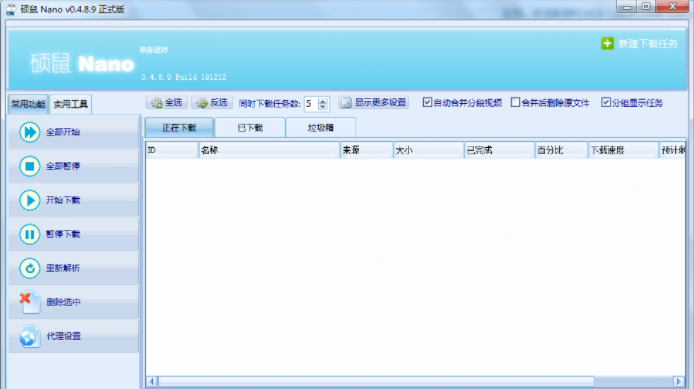Screen dimensions: 694x389
Task: Open 显示更多设置 settings
Action: coord(374,103)
